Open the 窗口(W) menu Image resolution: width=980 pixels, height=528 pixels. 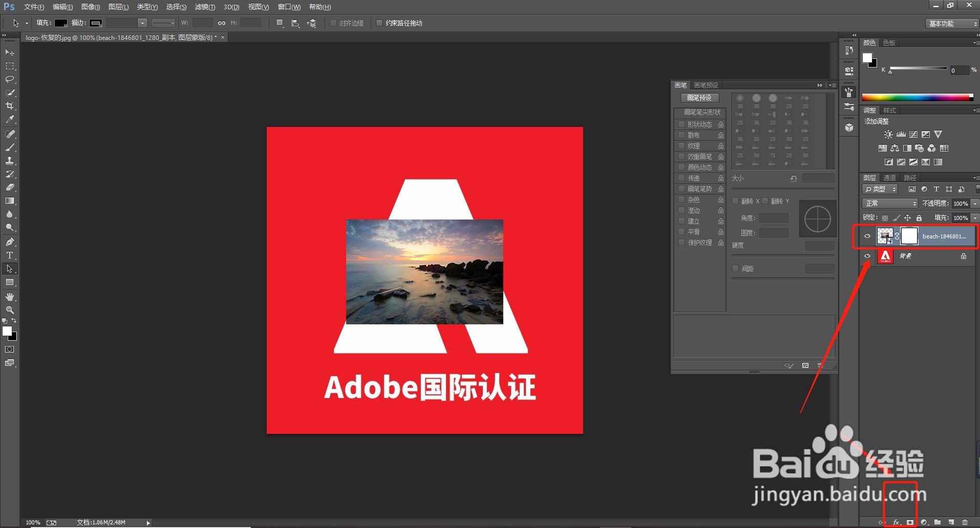(x=289, y=7)
